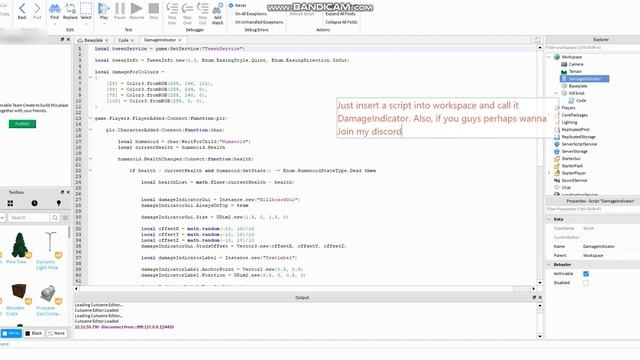Click the Resume test button
This screenshot has height=360, width=640.
[x=137, y=11]
